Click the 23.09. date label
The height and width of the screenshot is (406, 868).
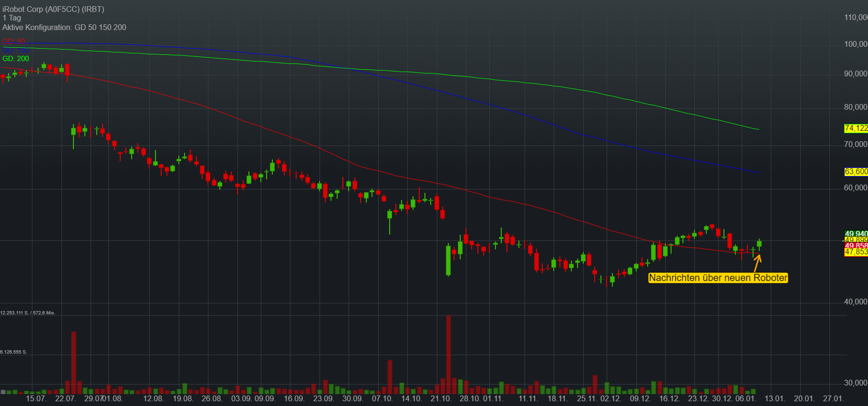[x=323, y=399]
